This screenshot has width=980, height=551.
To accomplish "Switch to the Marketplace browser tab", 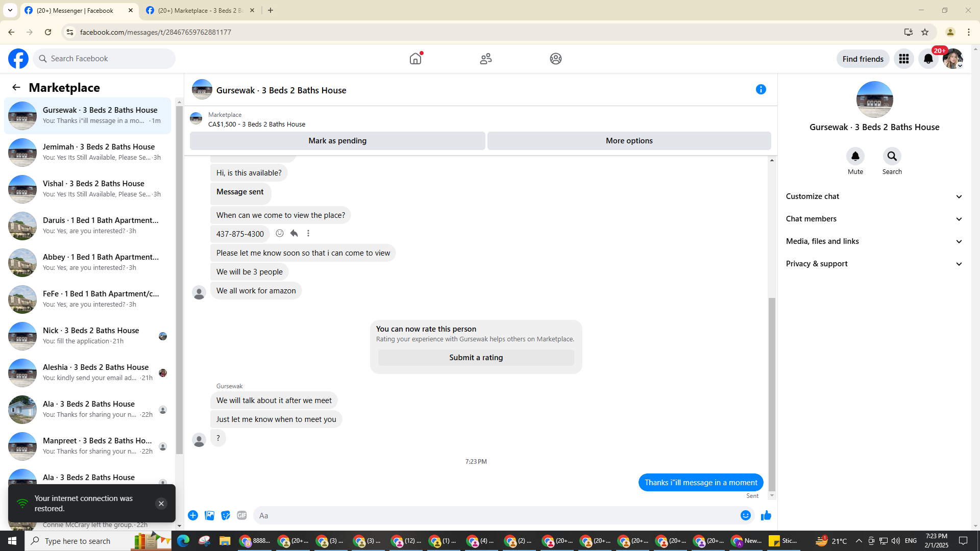I will pos(200,11).
